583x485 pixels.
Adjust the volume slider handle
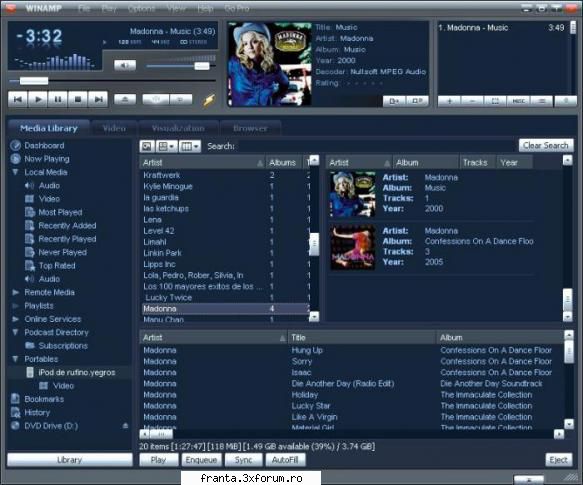202,66
